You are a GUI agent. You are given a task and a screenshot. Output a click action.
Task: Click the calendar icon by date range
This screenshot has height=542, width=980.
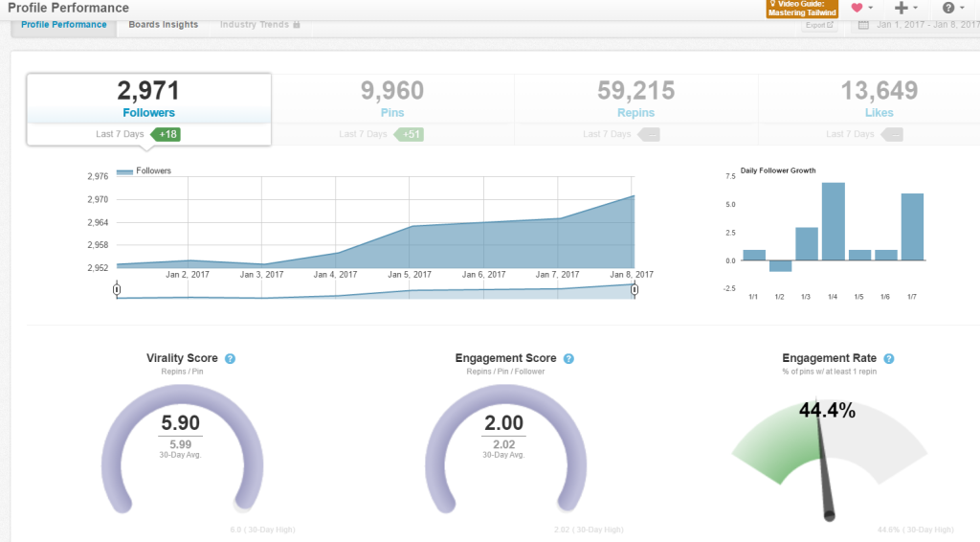pos(863,25)
